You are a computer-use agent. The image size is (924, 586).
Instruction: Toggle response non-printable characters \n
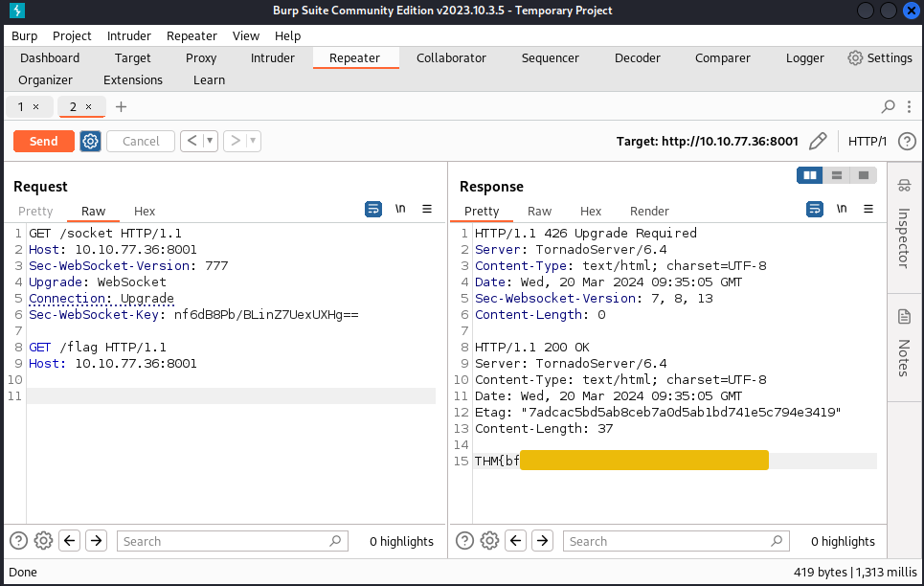tap(842, 209)
